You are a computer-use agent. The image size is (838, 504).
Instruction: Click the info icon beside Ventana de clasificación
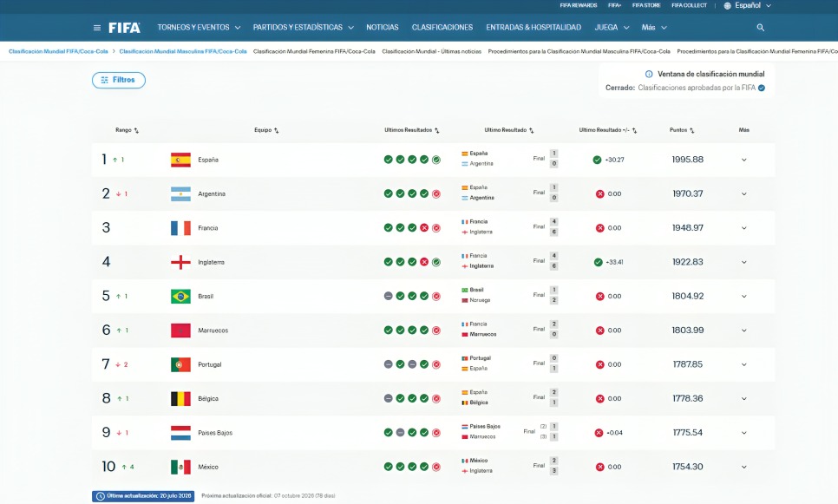(649, 75)
